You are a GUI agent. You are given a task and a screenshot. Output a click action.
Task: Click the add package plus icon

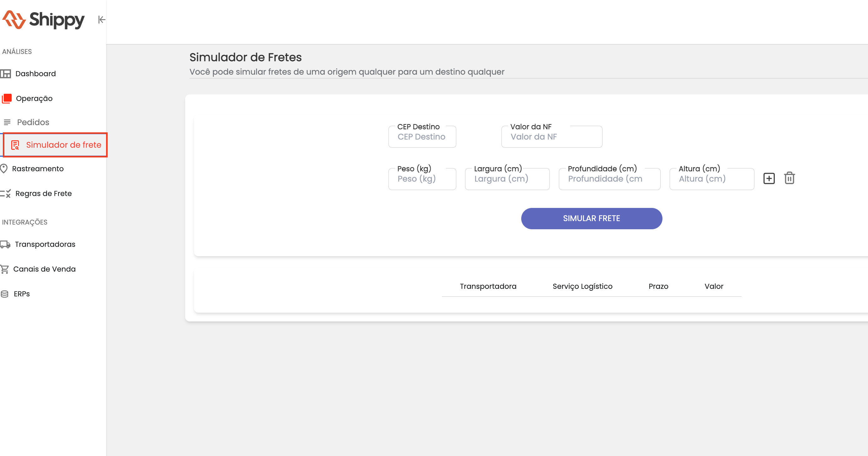[x=769, y=178]
